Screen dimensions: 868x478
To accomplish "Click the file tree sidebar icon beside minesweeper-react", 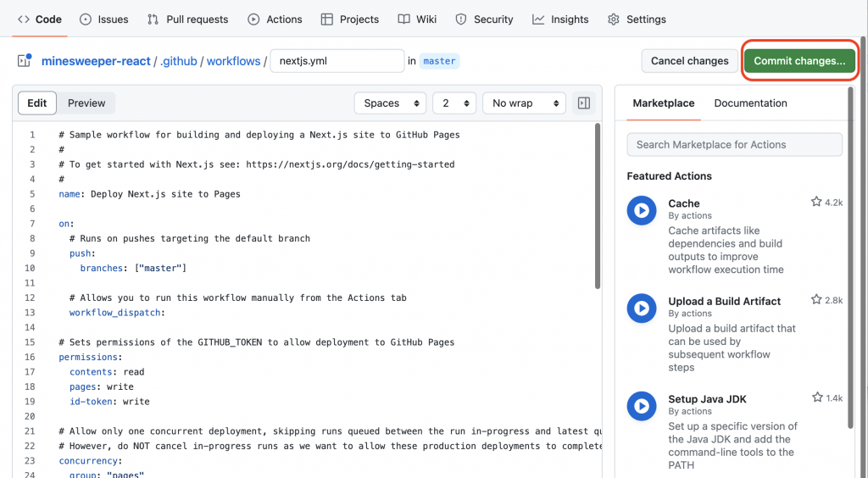I will 25,60.
